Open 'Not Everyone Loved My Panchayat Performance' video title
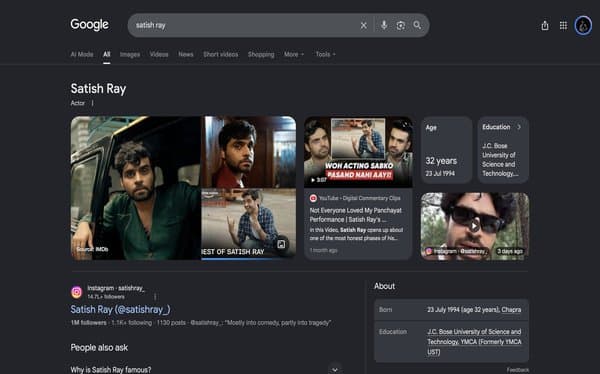Image resolution: width=600 pixels, height=374 pixels. (x=356, y=215)
